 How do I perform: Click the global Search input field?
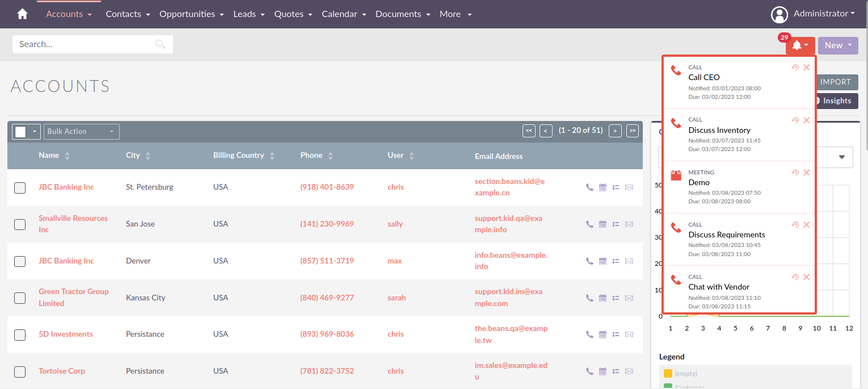tap(85, 44)
